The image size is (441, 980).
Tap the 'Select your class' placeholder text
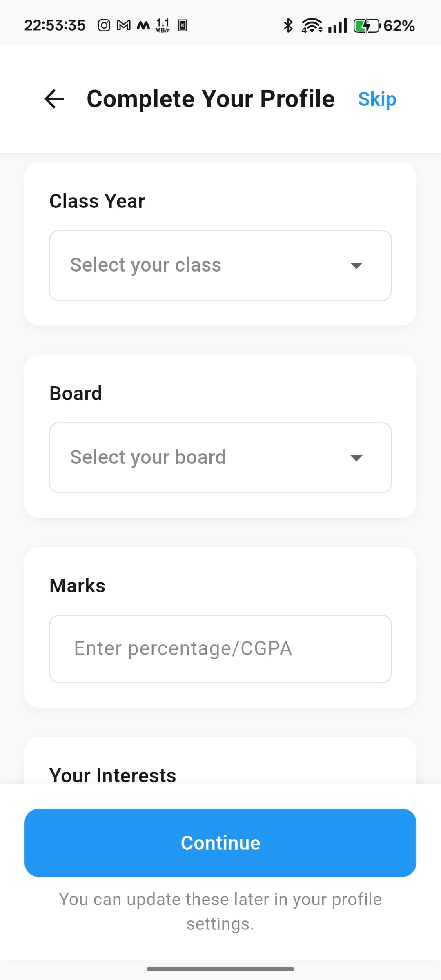point(146,265)
